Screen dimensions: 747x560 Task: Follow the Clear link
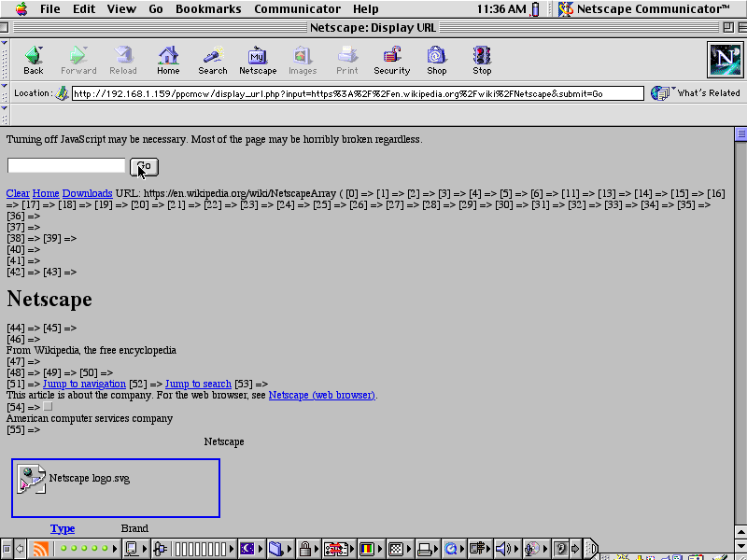(18, 193)
